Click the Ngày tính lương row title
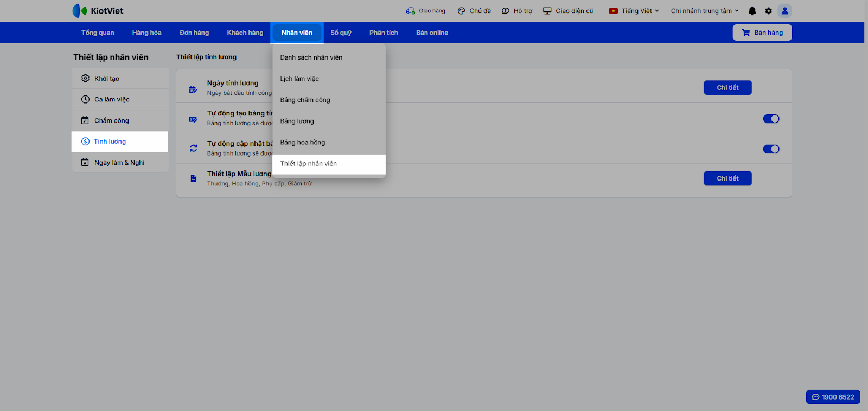The image size is (868, 411). (233, 83)
